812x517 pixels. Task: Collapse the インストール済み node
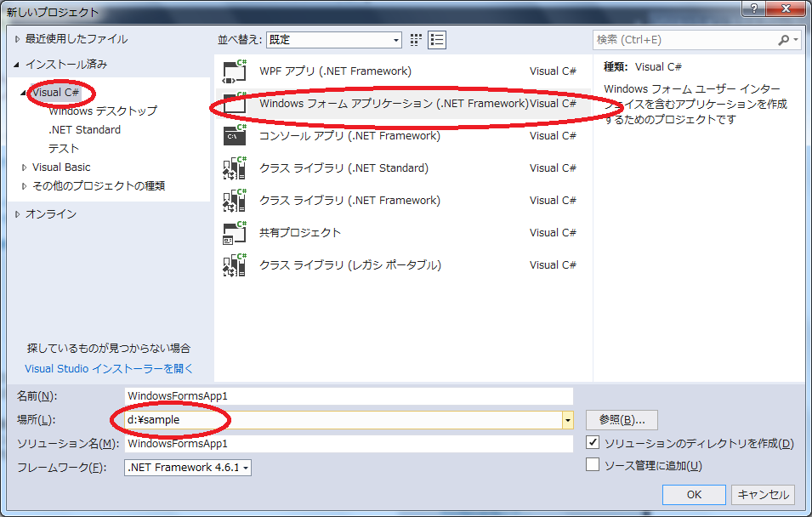(x=16, y=65)
